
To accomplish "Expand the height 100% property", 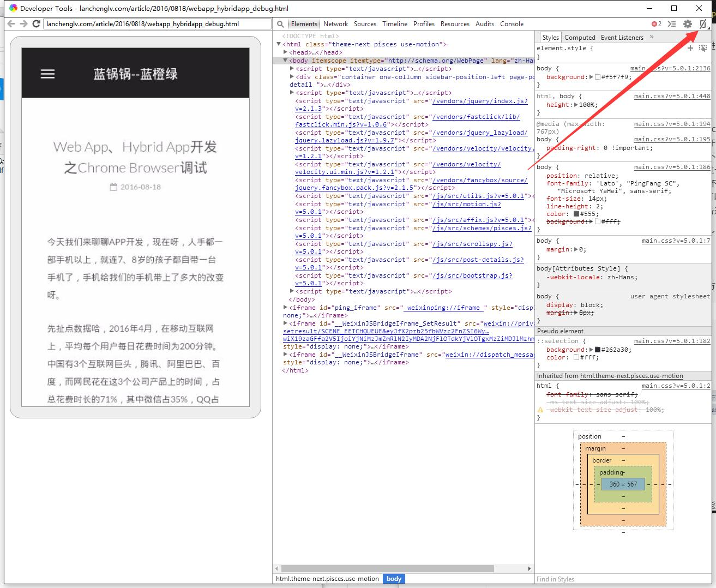I will pos(576,105).
